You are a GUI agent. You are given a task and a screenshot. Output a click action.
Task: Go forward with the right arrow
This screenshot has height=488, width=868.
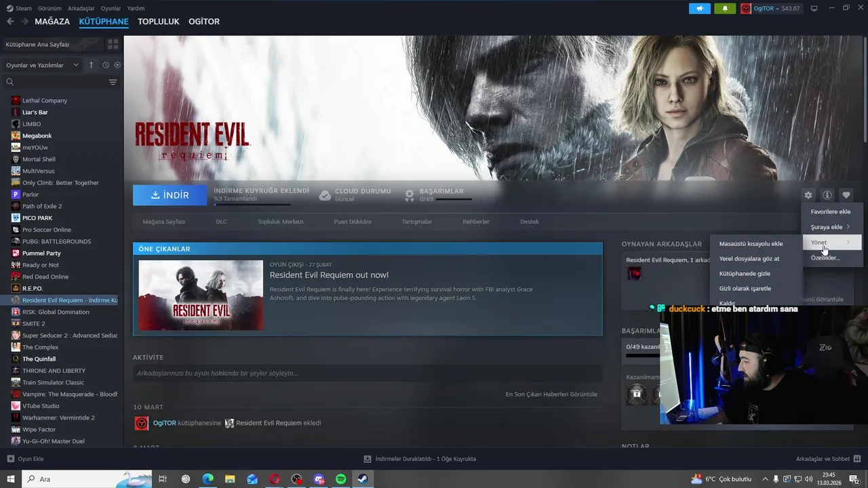tap(24, 22)
